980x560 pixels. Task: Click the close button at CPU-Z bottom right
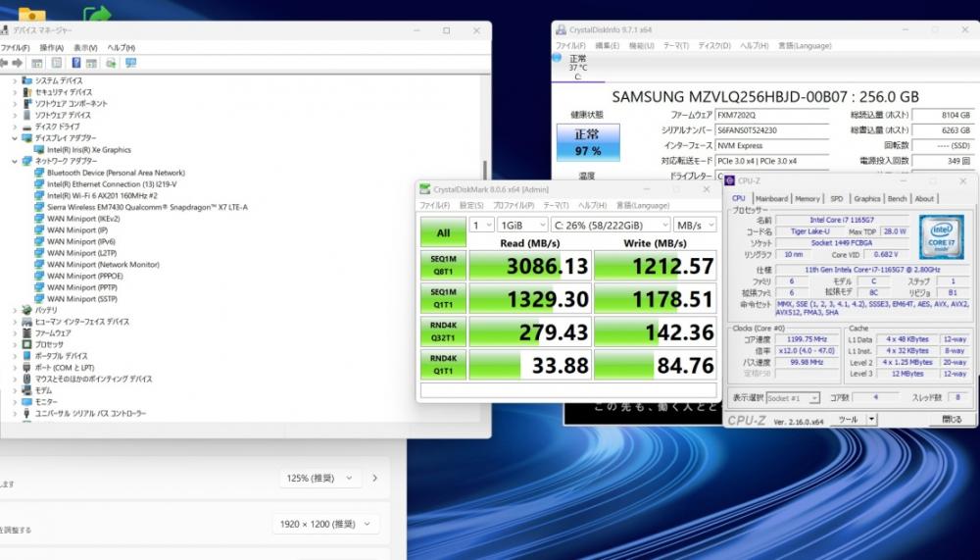point(952,419)
